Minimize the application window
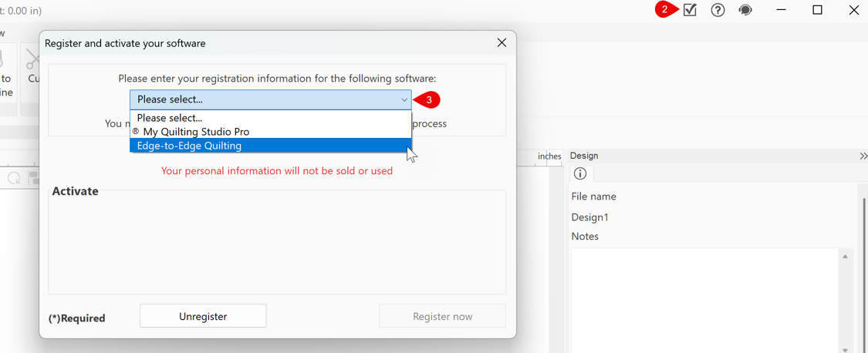868x353 pixels. point(781,10)
